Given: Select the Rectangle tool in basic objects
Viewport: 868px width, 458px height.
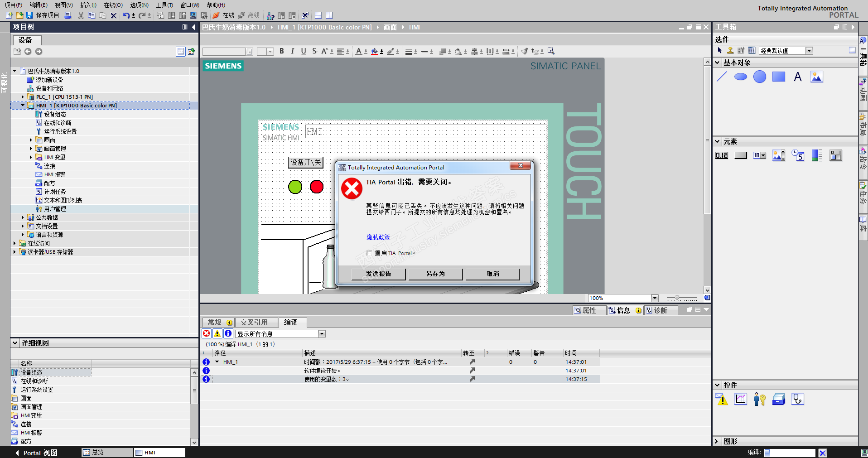Looking at the screenshot, I should pos(779,77).
